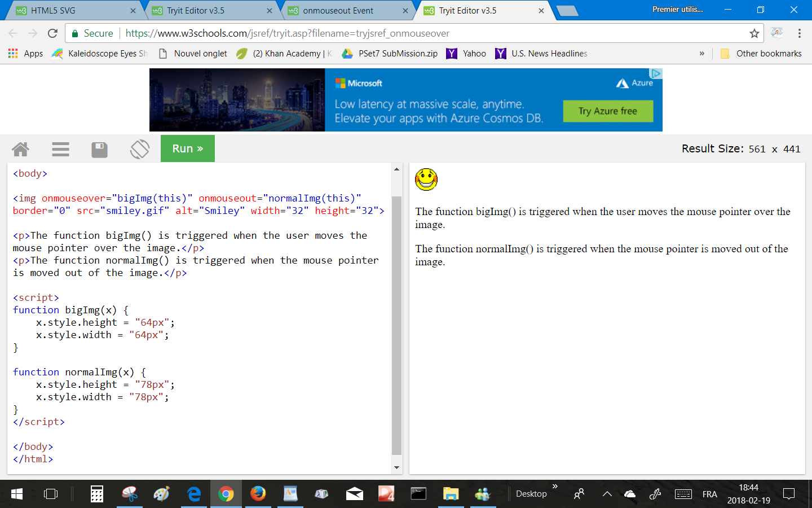Open Kaleidoscope Eyes bookmark
The width and height of the screenshot is (812, 508).
pos(99,53)
